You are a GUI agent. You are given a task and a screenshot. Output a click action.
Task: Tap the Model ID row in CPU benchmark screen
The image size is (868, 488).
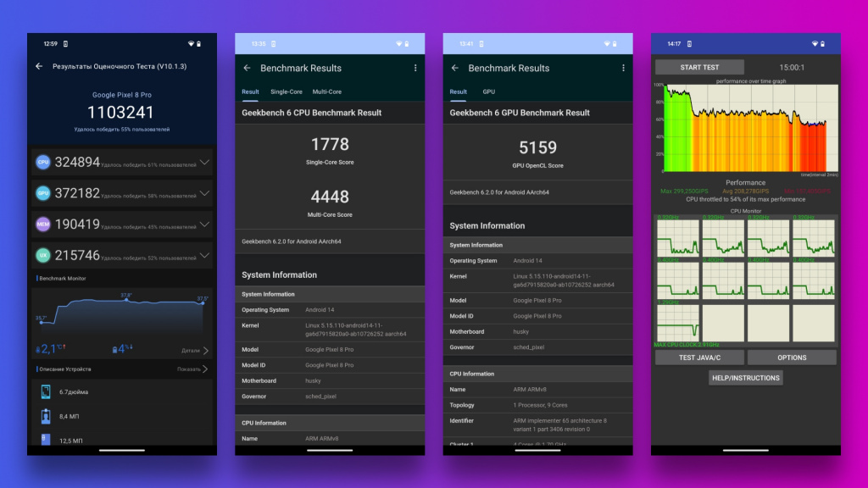click(x=330, y=365)
